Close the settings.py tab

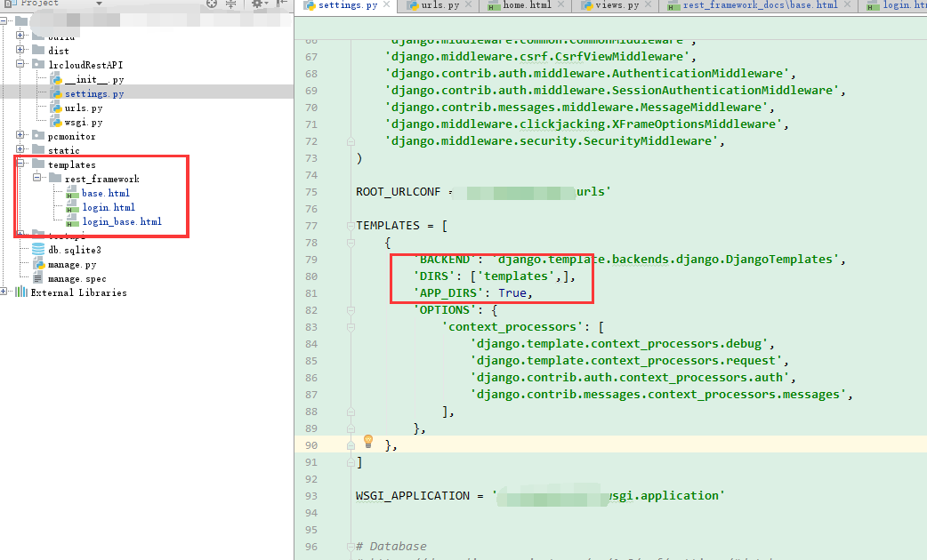point(387,4)
